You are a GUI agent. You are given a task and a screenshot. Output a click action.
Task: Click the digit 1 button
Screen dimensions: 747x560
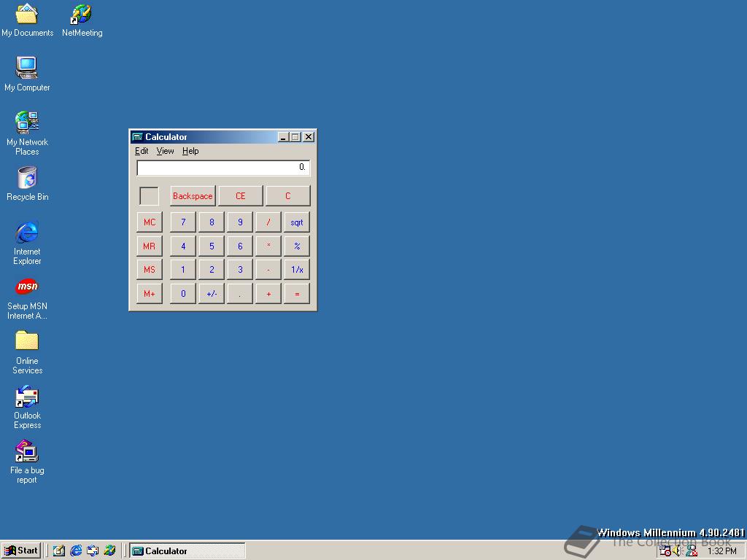click(x=183, y=270)
